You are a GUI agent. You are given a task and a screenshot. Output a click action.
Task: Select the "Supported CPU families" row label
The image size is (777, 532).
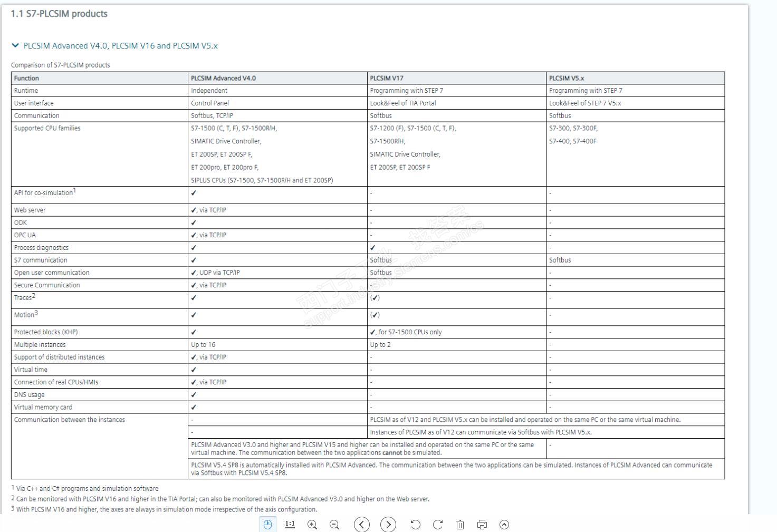click(47, 128)
